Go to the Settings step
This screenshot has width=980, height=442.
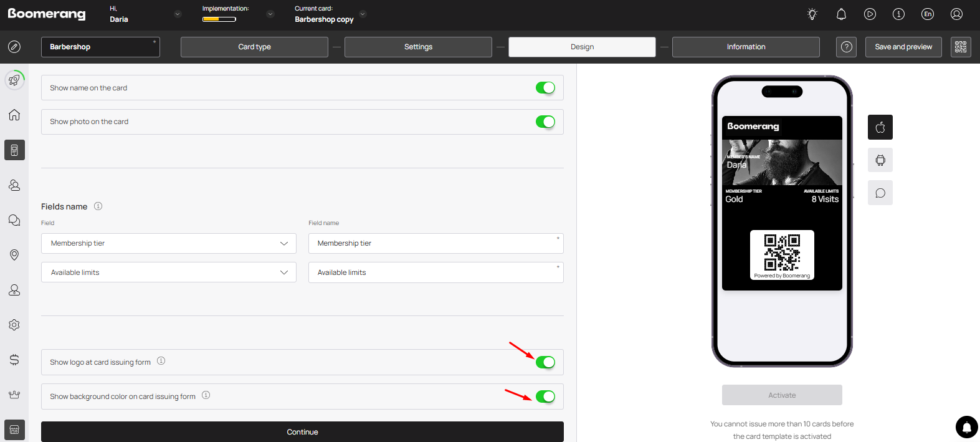418,47
